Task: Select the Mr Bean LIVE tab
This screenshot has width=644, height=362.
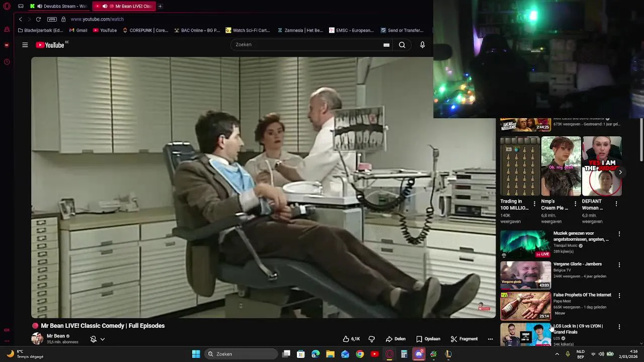Action: [123, 6]
